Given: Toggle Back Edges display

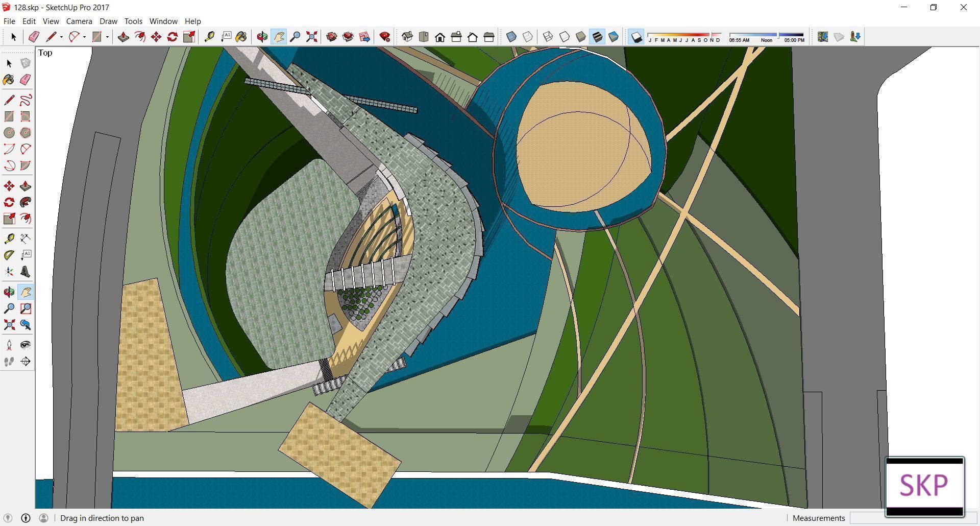Looking at the screenshot, I should pos(528,37).
